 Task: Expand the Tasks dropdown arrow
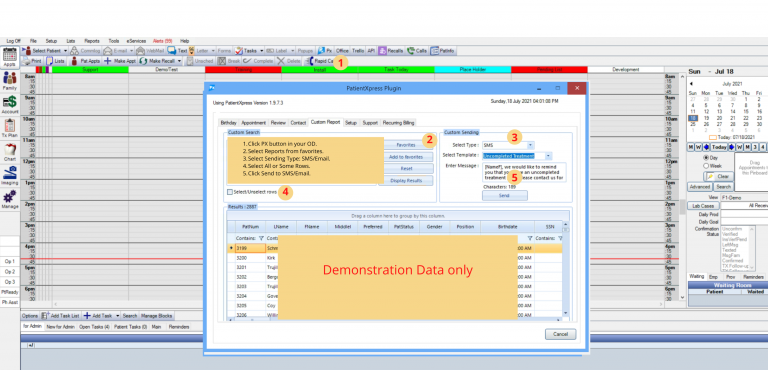[x=261, y=50]
